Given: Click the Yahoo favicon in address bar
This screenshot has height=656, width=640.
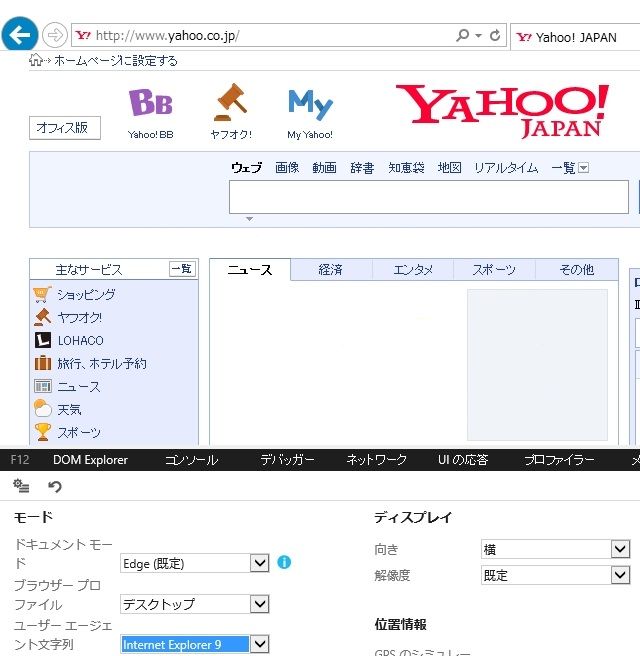Looking at the screenshot, I should [x=83, y=35].
